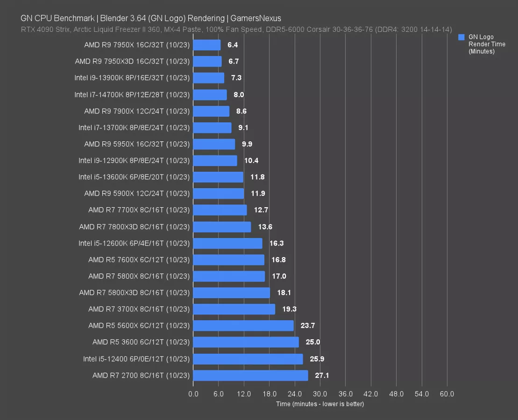Select the AMD R5 5600X bar
This screenshot has height=420, width=518.
[x=243, y=326]
